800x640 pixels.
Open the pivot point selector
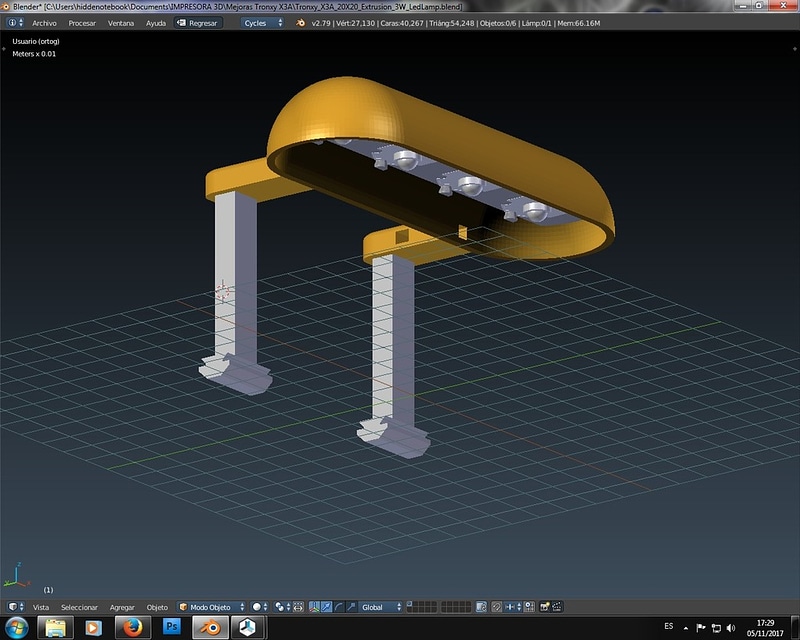point(282,607)
